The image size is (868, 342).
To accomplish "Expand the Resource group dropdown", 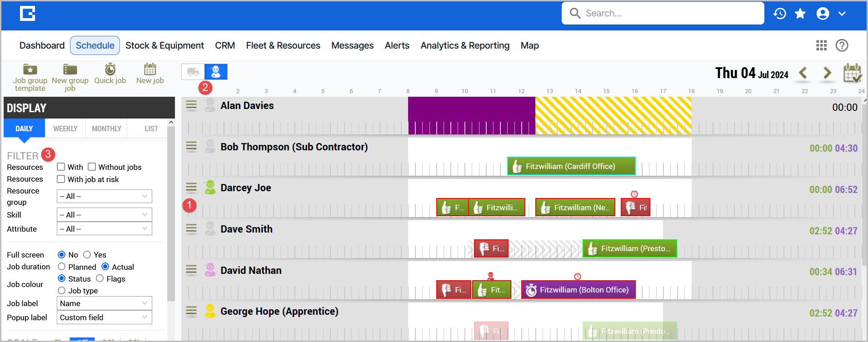I will 105,196.
